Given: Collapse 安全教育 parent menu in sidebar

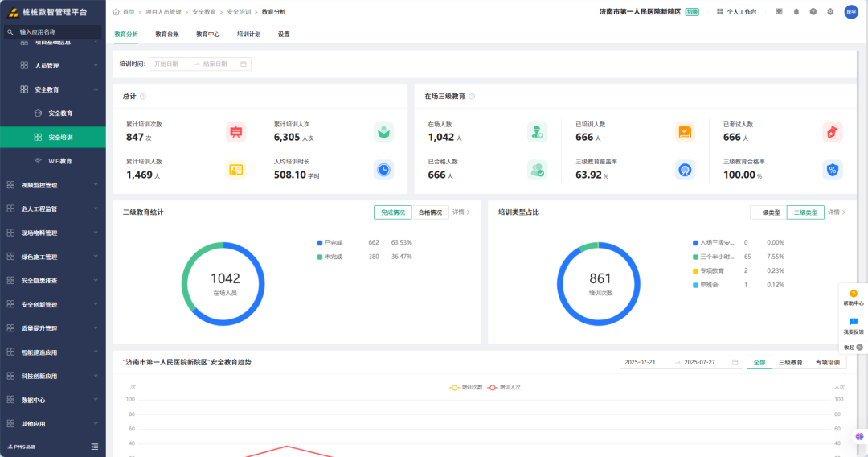Looking at the screenshot, I should (53, 89).
